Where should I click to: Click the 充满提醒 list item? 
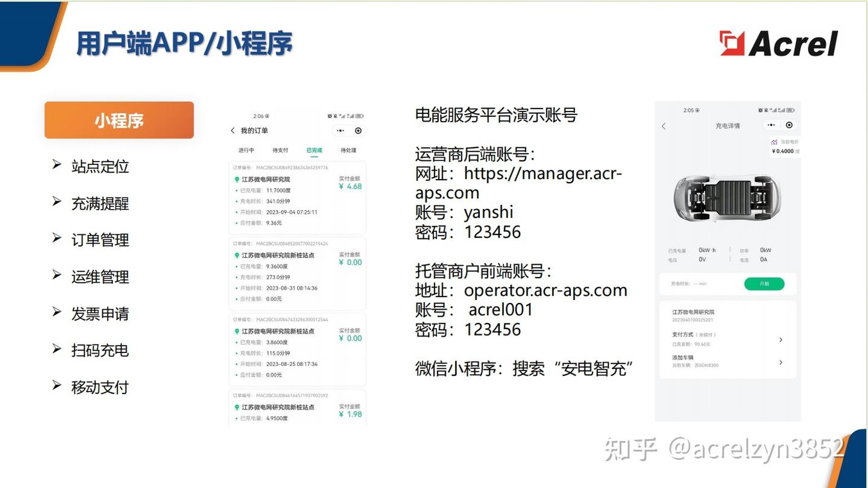[100, 203]
